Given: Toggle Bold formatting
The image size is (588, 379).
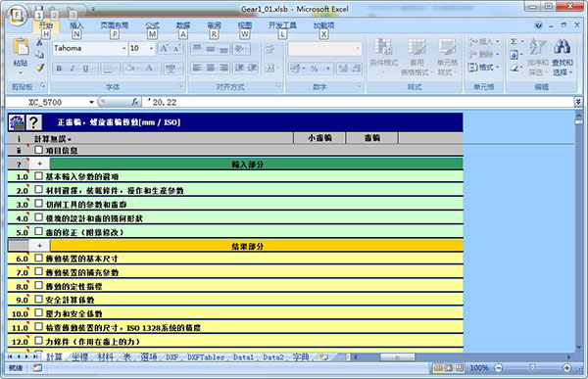Looking at the screenshot, I should coord(59,69).
